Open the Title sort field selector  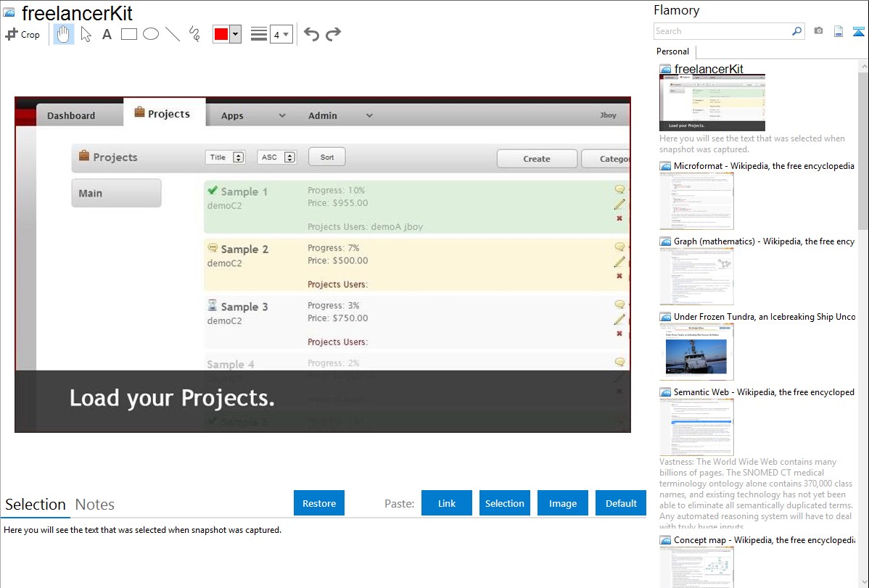point(225,157)
